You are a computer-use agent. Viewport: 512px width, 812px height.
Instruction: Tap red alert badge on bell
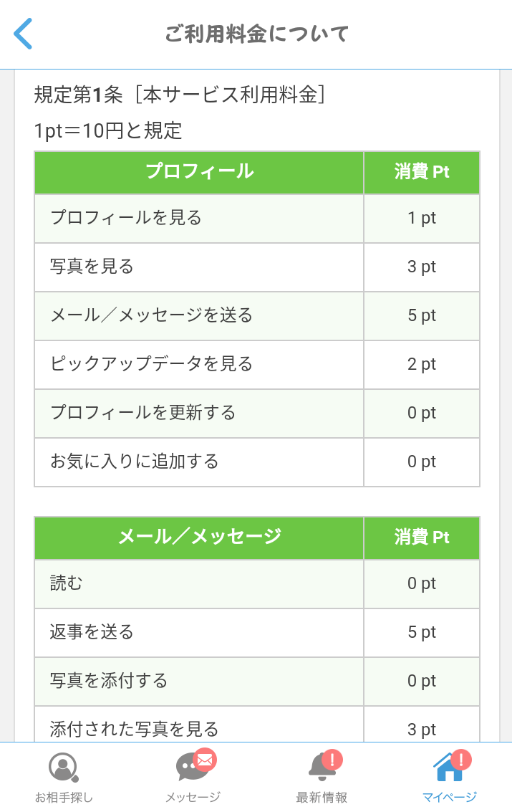click(332, 760)
